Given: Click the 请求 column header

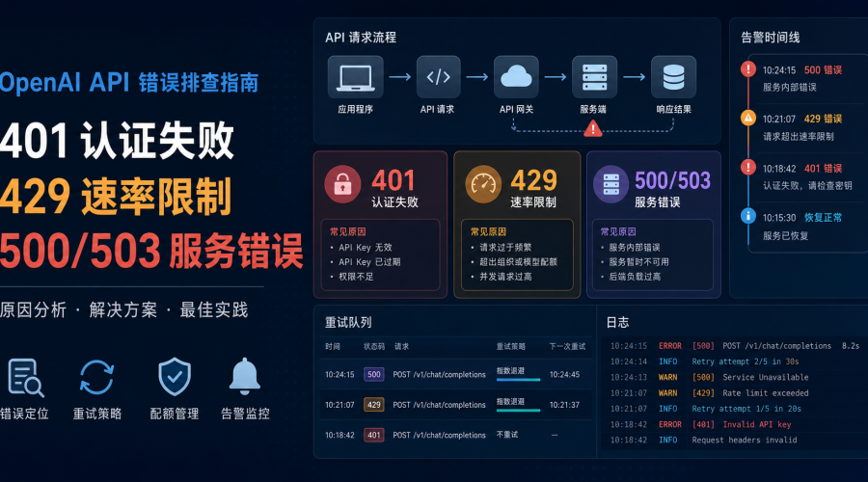Looking at the screenshot, I should click(401, 346).
